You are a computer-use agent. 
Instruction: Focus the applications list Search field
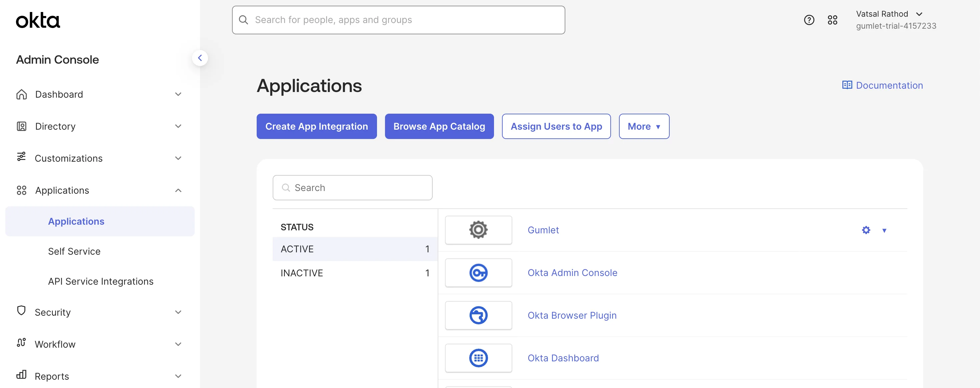click(352, 188)
